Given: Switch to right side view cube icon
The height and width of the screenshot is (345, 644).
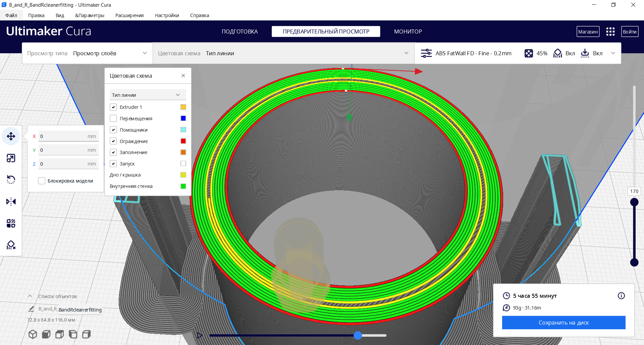Looking at the screenshot, I should pos(87,334).
